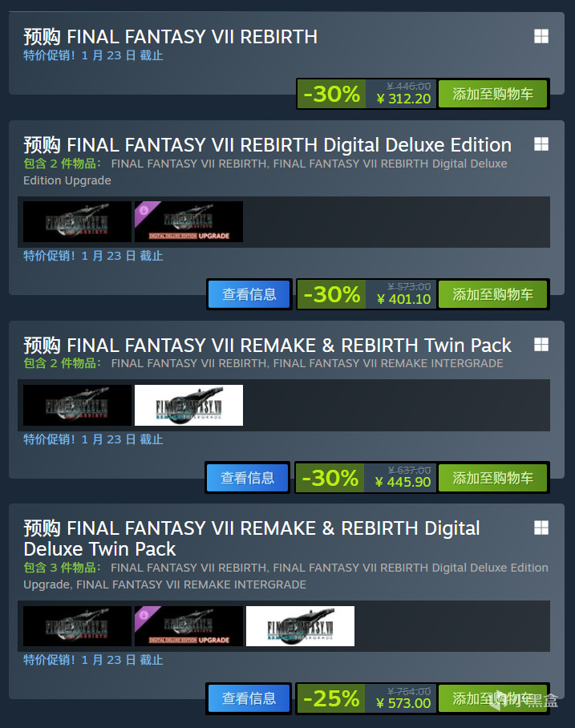Click the -25% discount badge for ¥573.00
This screenshot has width=575, height=728.
332,698
